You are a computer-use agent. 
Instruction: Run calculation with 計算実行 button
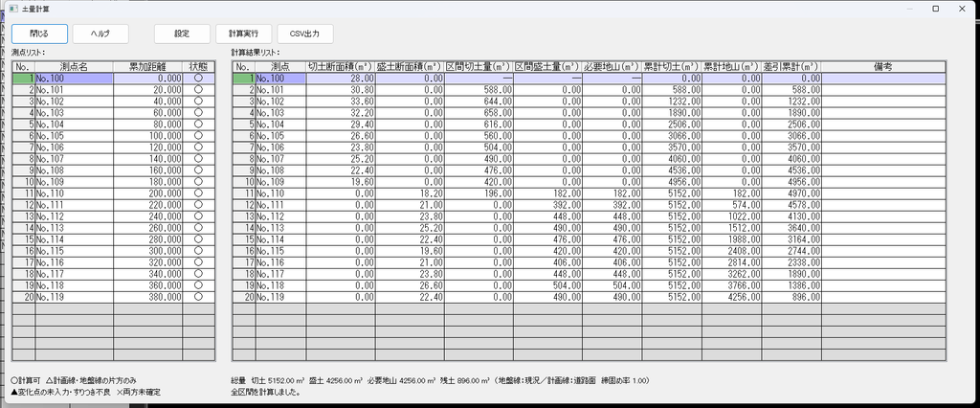pyautogui.click(x=243, y=34)
